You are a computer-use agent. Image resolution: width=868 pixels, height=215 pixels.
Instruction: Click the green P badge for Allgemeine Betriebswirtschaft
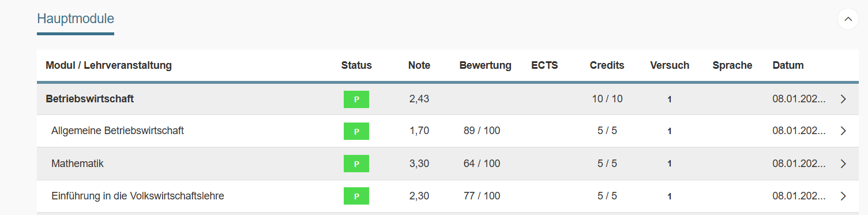(356, 131)
